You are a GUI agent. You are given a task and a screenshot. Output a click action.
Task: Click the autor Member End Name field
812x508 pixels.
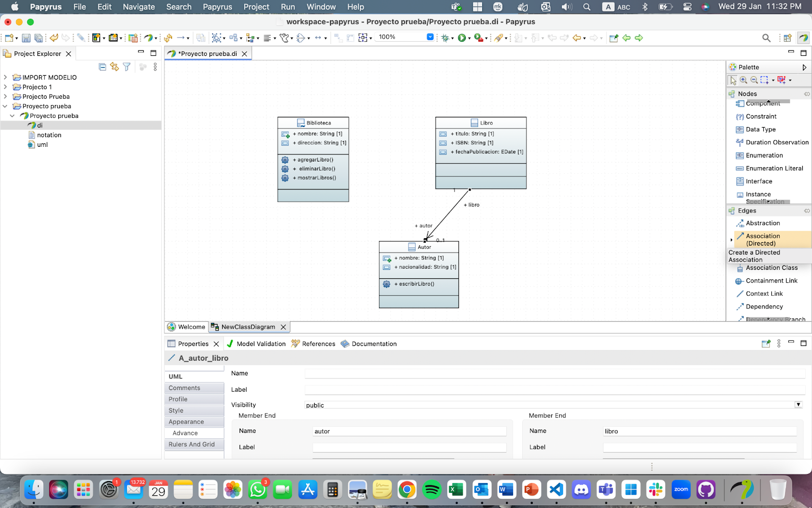pyautogui.click(x=409, y=431)
